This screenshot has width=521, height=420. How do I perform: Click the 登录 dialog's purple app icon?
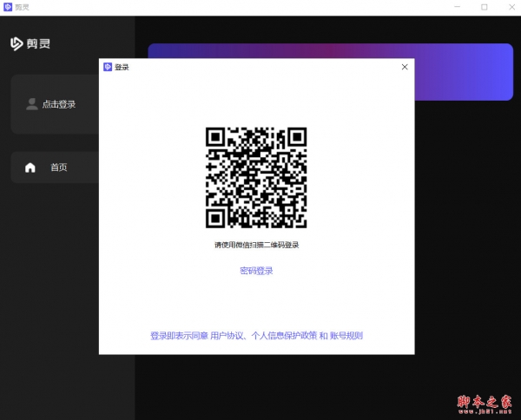click(108, 67)
